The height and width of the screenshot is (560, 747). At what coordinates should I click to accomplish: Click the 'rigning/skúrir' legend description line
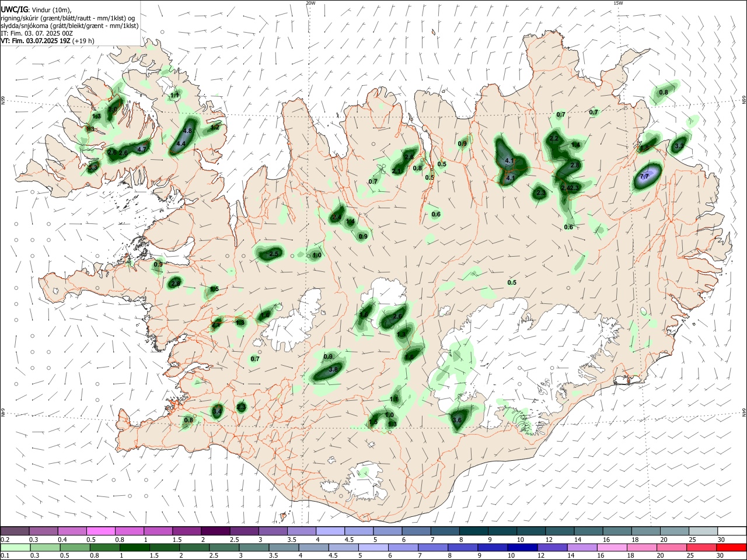click(x=68, y=18)
